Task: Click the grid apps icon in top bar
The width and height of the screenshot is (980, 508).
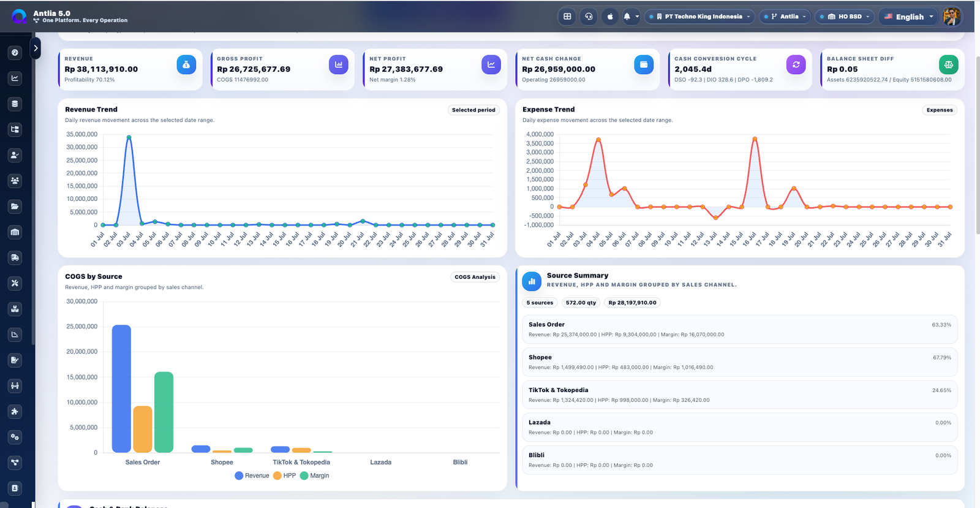Action: tap(567, 17)
